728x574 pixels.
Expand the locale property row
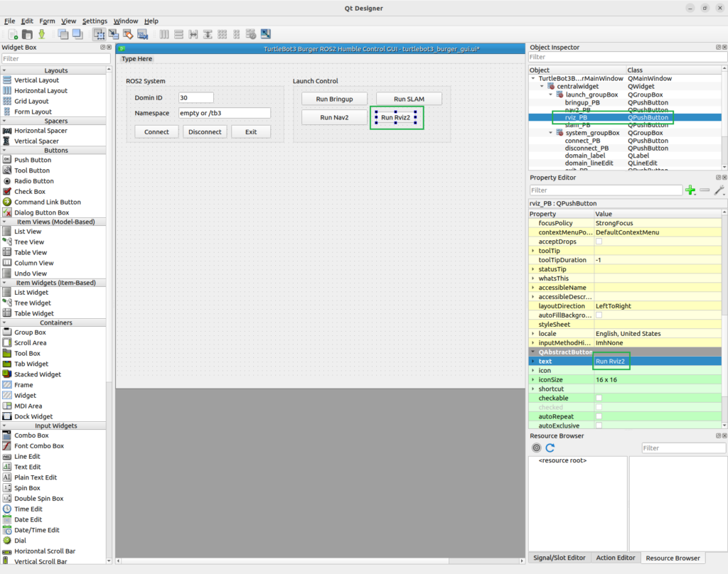(x=533, y=334)
